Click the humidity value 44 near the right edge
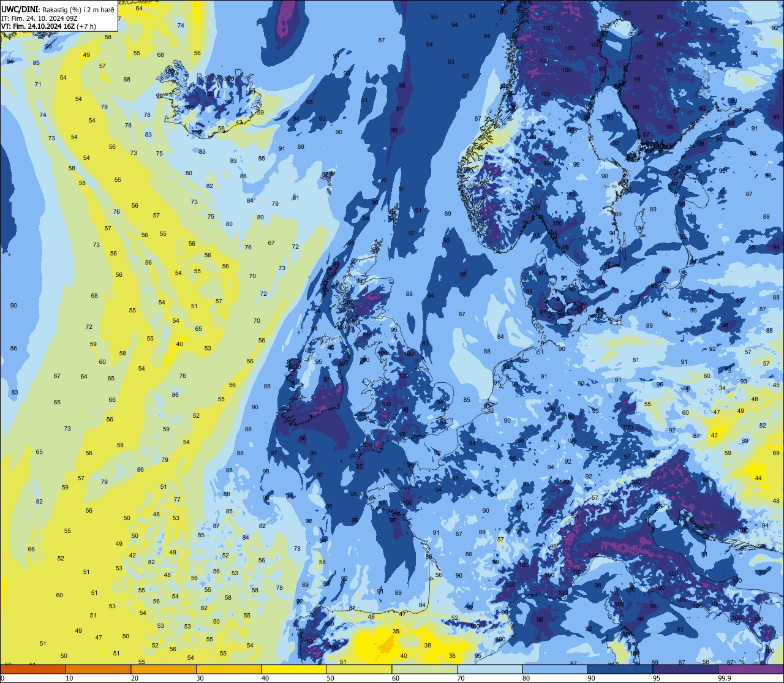The image size is (784, 683). (x=758, y=478)
